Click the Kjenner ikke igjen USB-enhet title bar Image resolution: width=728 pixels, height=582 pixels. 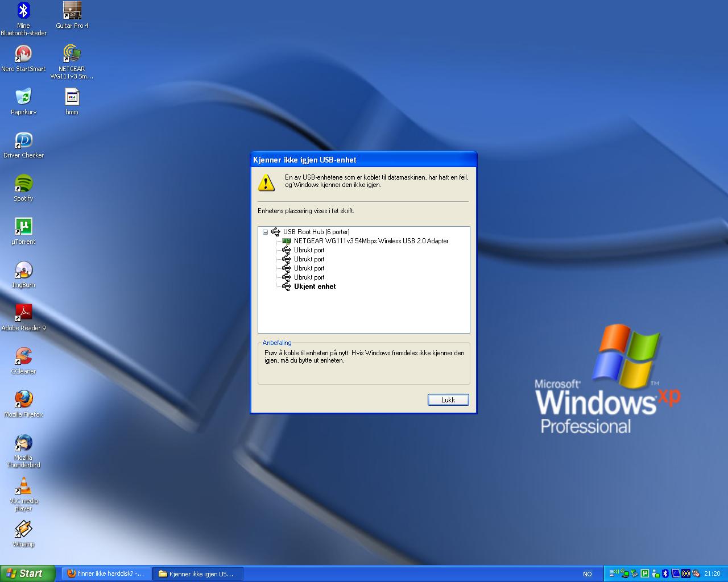363,160
